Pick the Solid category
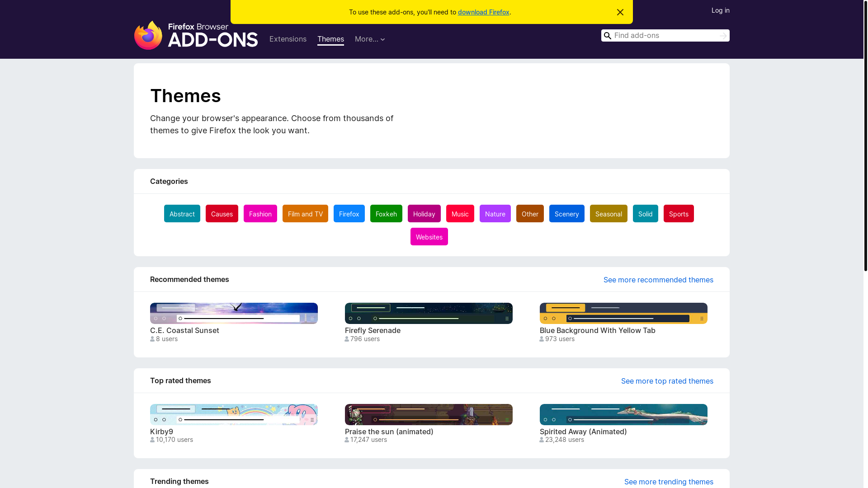The height and width of the screenshot is (488, 868). [646, 214]
